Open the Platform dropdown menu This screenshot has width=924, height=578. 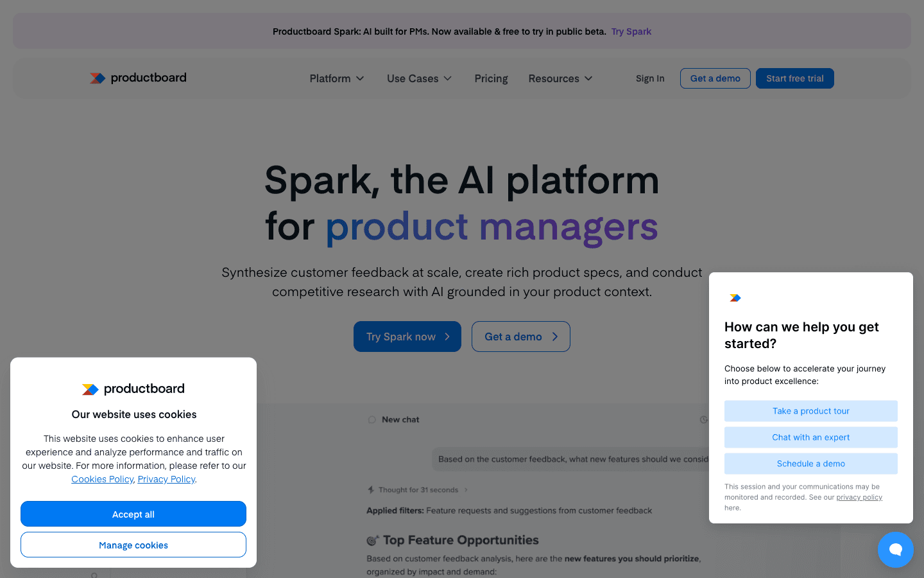(x=336, y=78)
